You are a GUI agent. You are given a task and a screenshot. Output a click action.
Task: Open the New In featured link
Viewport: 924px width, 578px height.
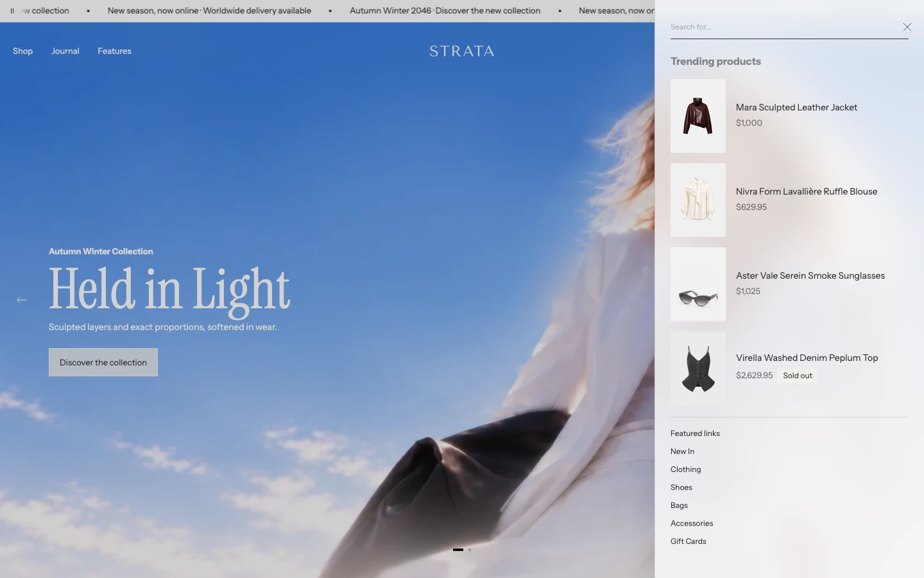(x=682, y=451)
